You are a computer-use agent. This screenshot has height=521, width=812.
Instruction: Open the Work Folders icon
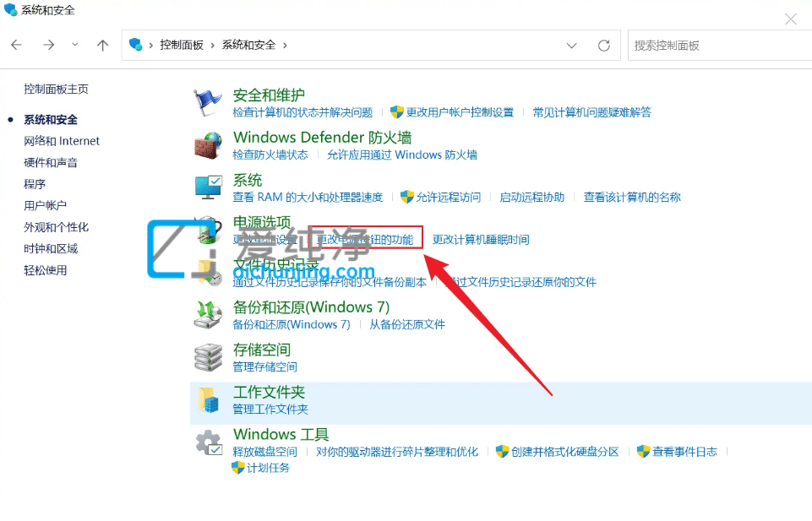coord(208,400)
